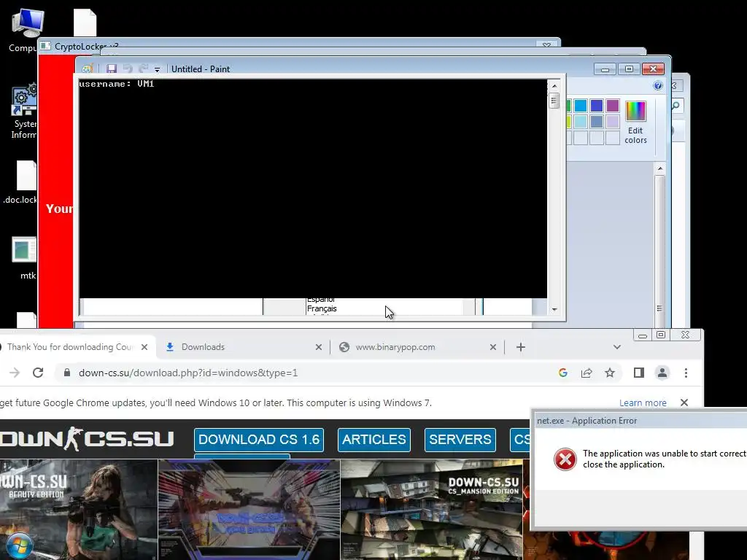The height and width of the screenshot is (560, 747).
Task: Click Chrome's Forward navigation arrow
Action: (15, 373)
